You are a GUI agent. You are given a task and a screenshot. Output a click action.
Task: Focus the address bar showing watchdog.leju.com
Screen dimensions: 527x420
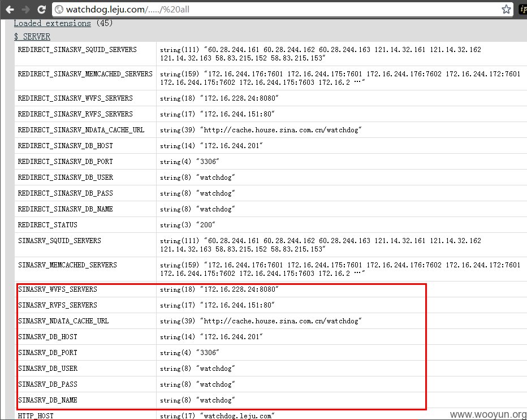tap(282, 10)
